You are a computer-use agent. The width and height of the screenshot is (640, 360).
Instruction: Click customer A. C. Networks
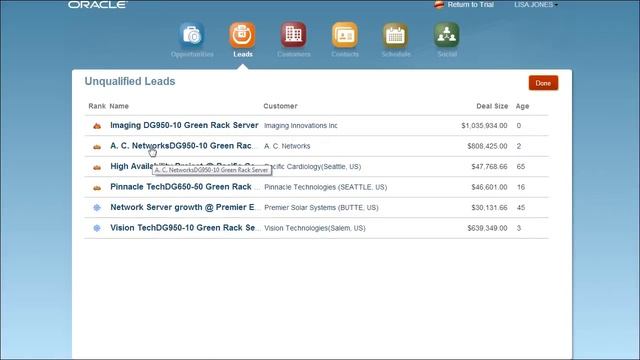(287, 146)
